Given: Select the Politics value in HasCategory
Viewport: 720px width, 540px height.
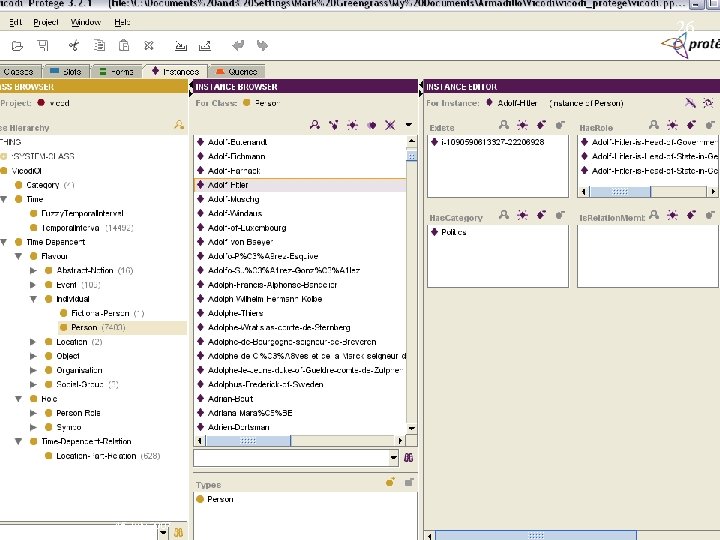Looking at the screenshot, I should (x=453, y=232).
